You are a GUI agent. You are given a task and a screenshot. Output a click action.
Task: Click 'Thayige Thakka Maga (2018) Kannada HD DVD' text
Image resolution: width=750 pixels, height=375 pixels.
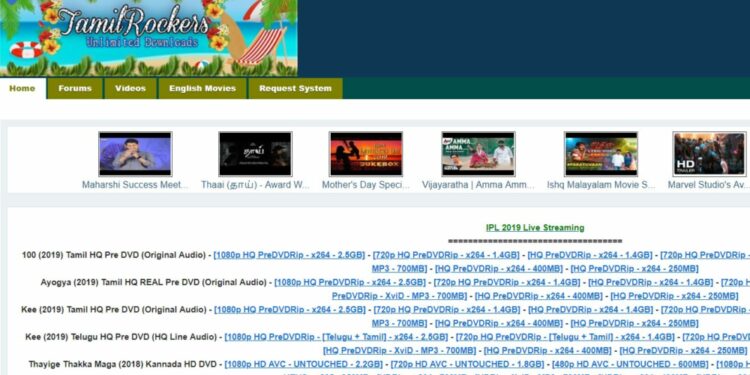point(122,364)
